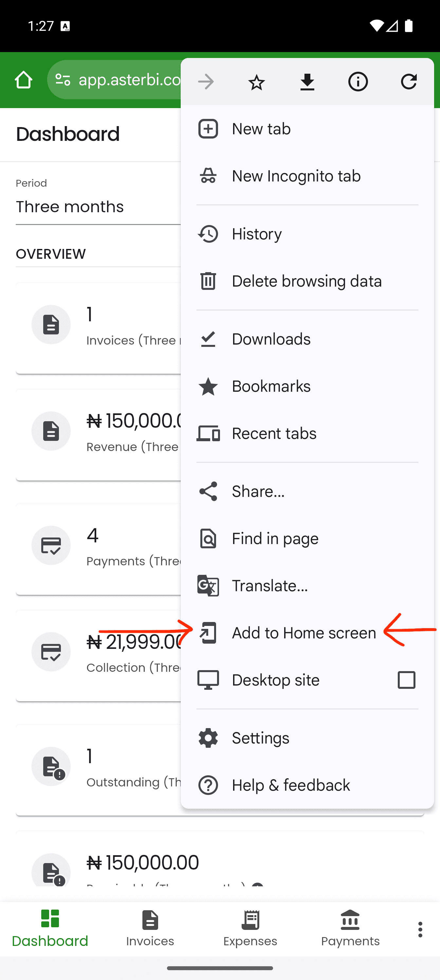Tap the address bar URL field
Viewport: 440px width, 980px height.
coord(125,80)
